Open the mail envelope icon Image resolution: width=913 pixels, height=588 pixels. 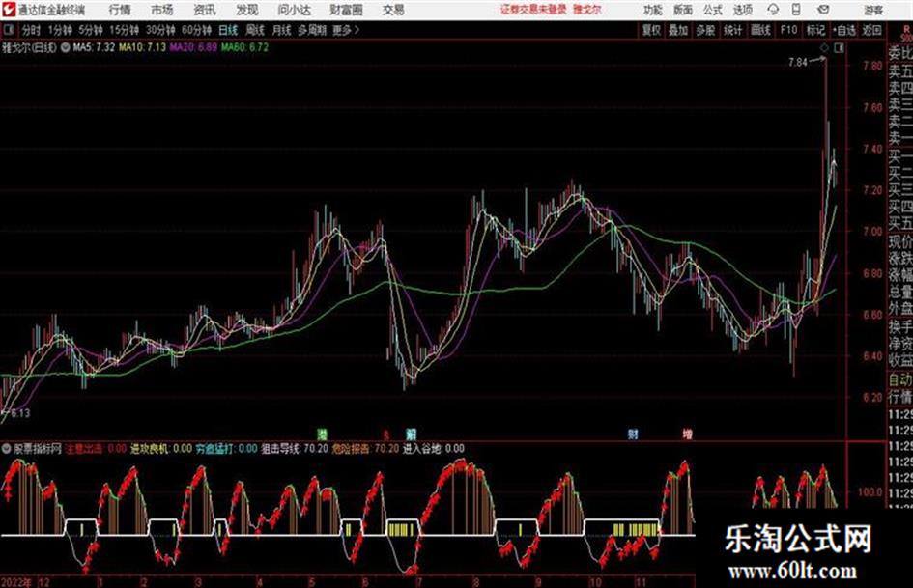[823, 10]
